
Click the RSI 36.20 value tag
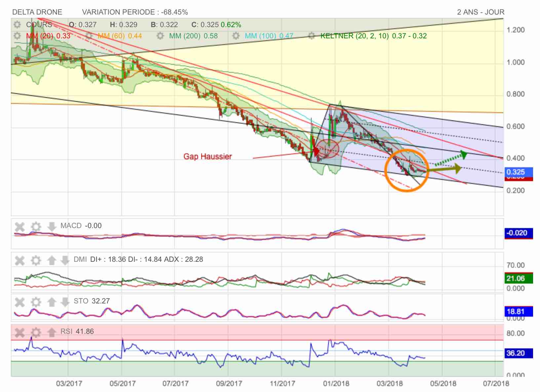pyautogui.click(x=519, y=353)
